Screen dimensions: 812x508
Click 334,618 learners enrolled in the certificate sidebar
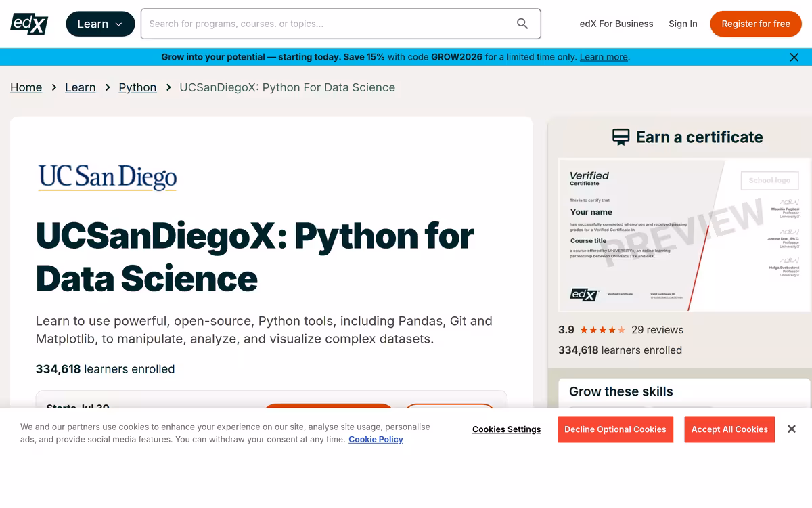click(620, 350)
